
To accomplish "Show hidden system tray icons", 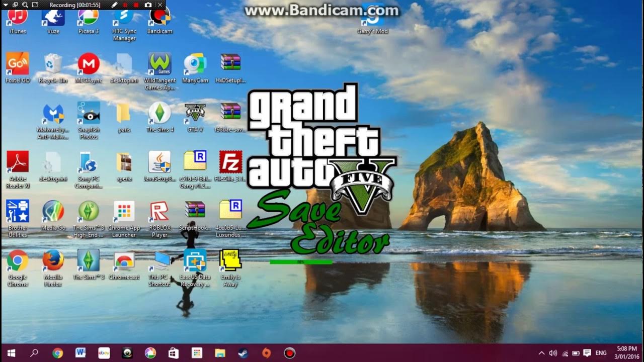I will [542, 353].
